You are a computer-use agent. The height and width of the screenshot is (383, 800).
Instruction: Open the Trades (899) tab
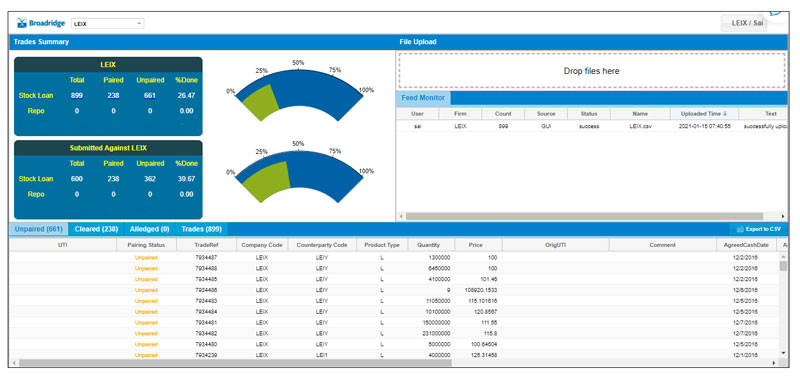tap(202, 229)
